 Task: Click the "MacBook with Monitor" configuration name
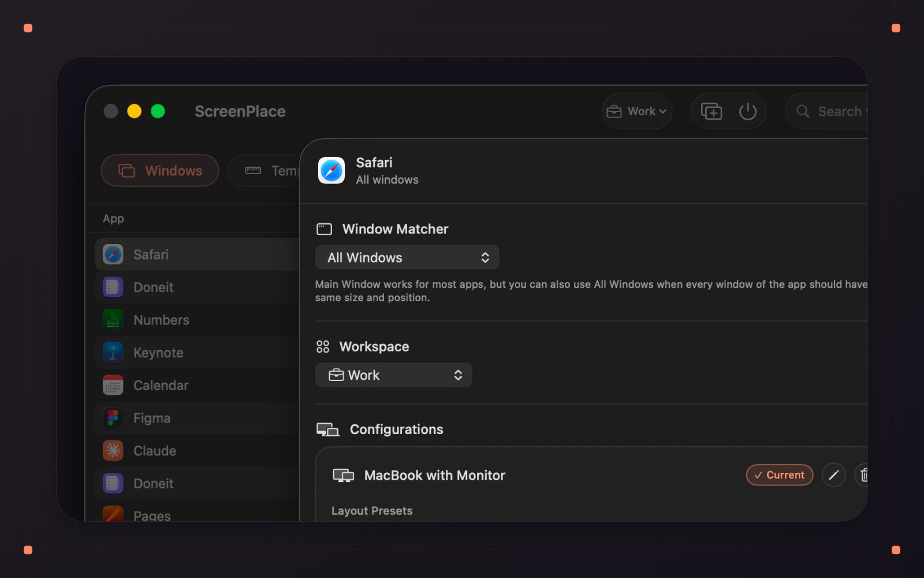pos(435,475)
